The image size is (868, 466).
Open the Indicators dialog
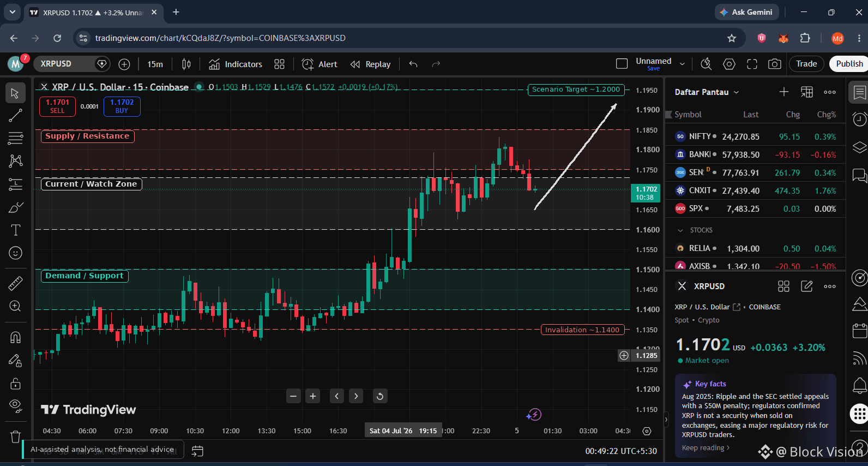(236, 64)
